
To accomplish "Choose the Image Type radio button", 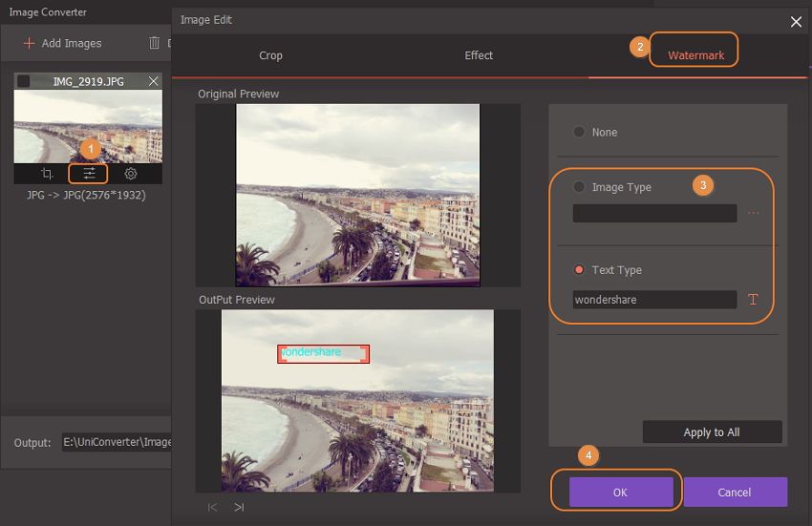I will point(579,187).
